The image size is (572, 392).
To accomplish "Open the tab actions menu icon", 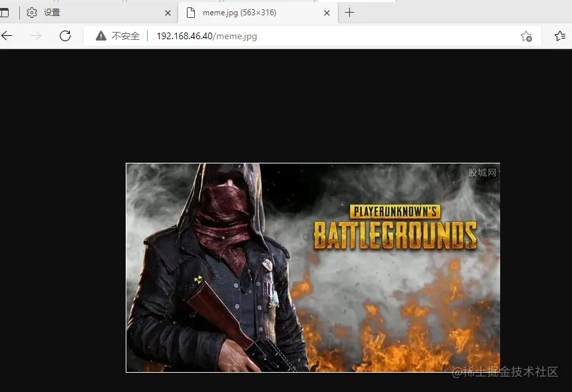I will click(5, 13).
